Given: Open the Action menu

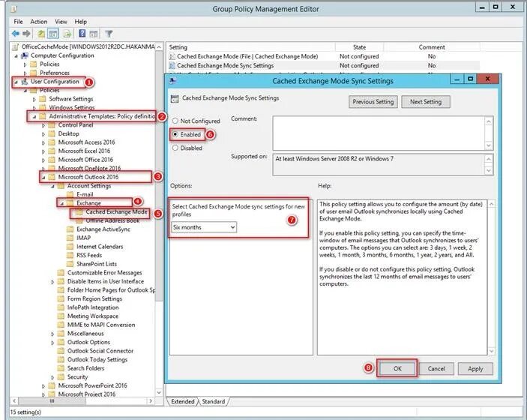Looking at the screenshot, I should (39, 22).
